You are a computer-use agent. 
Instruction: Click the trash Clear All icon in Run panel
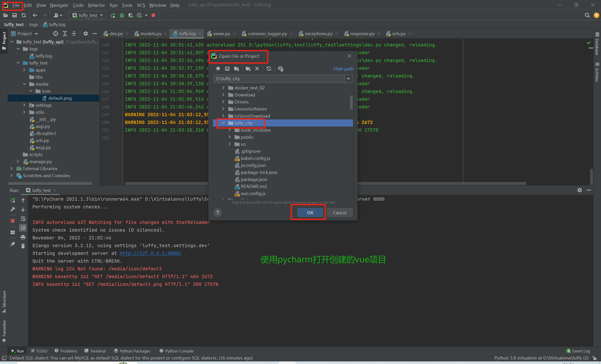click(x=23, y=246)
